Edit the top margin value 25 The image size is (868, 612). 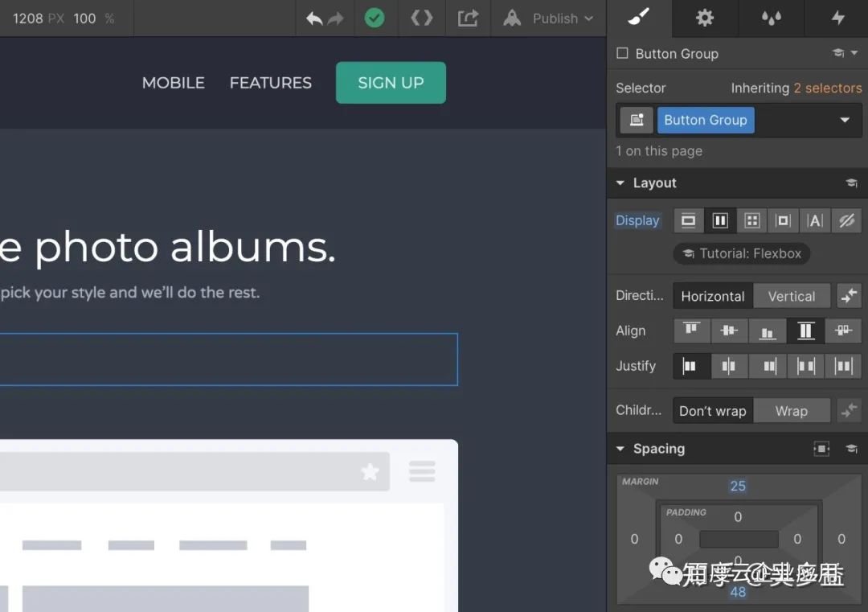pyautogui.click(x=738, y=487)
